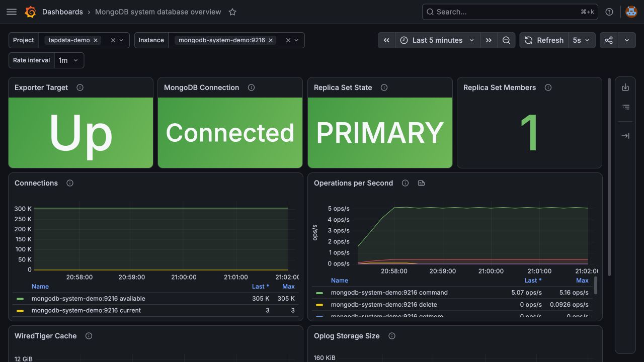Viewport: 644px width, 362px height.
Task: Toggle the 'current' series in Connections legend
Action: coord(86,311)
